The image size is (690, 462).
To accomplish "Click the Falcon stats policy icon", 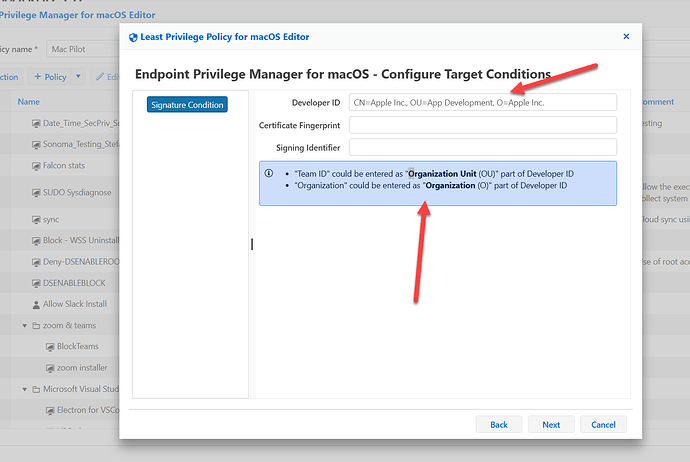I will (35, 165).
